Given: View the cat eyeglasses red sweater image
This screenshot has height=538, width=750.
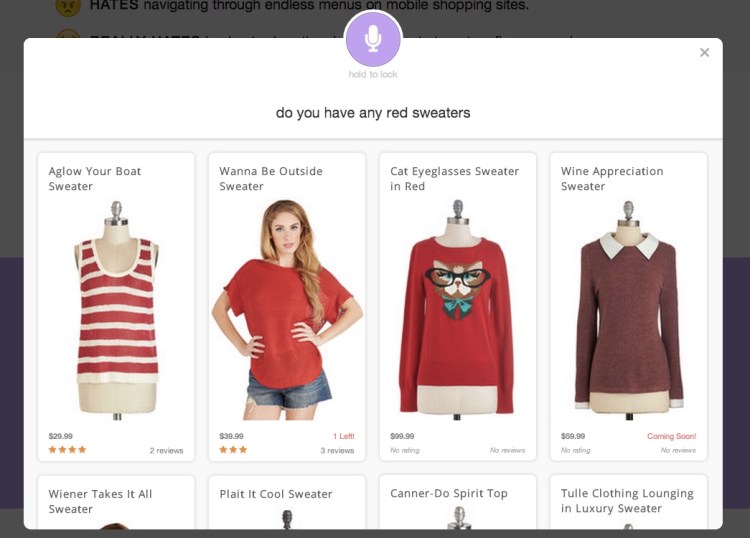Looking at the screenshot, I should pyautogui.click(x=457, y=310).
